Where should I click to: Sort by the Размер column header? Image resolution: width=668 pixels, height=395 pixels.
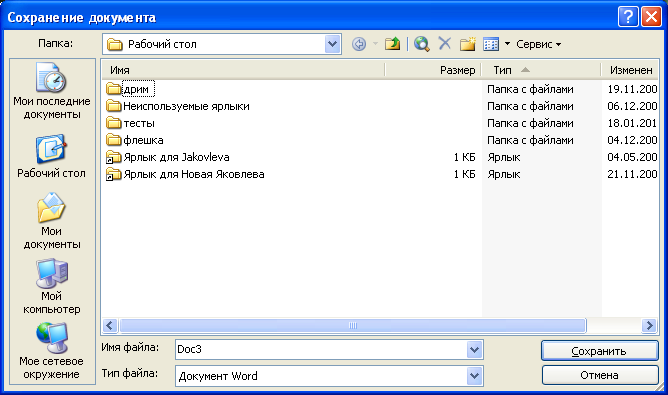tap(433, 70)
